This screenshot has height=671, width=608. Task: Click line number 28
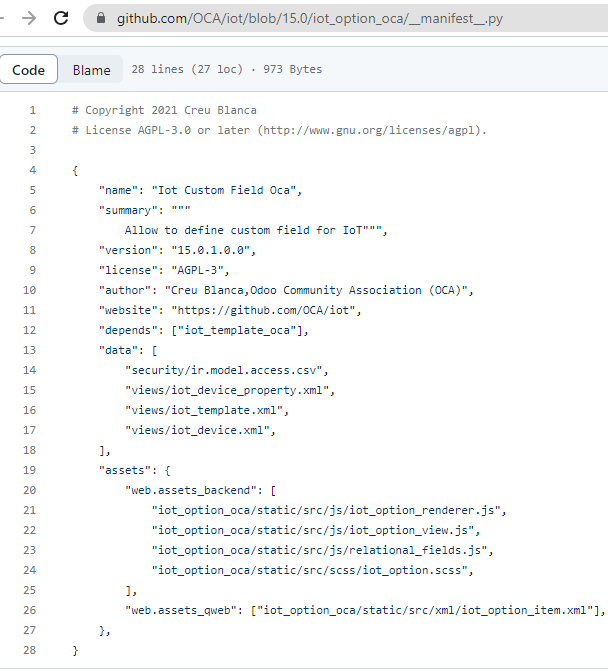coord(30,650)
